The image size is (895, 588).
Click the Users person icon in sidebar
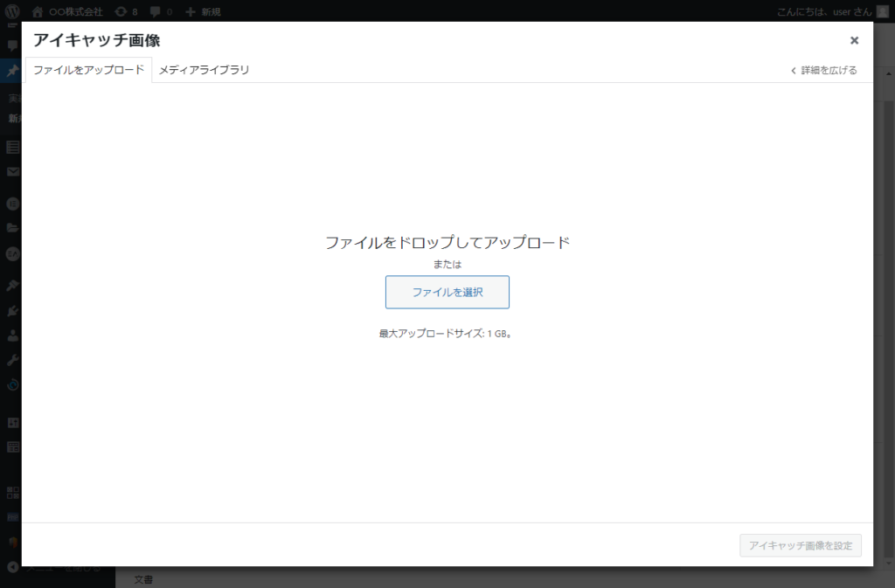pyautogui.click(x=12, y=335)
